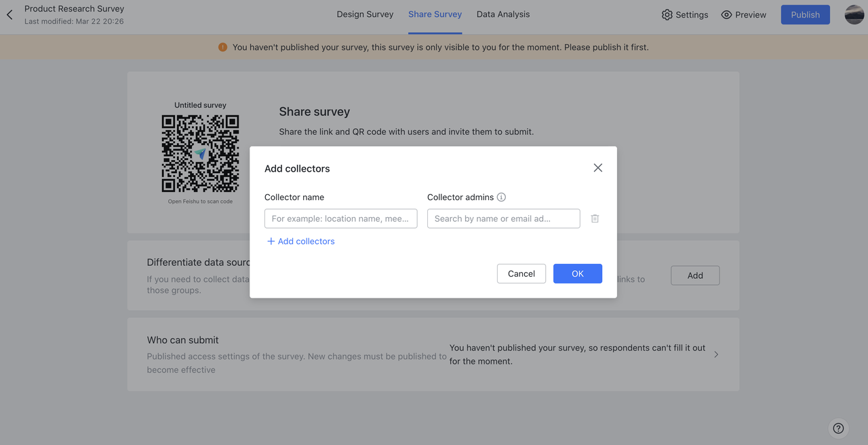Switch to Design Survey tab
The height and width of the screenshot is (445, 868).
pos(365,14)
